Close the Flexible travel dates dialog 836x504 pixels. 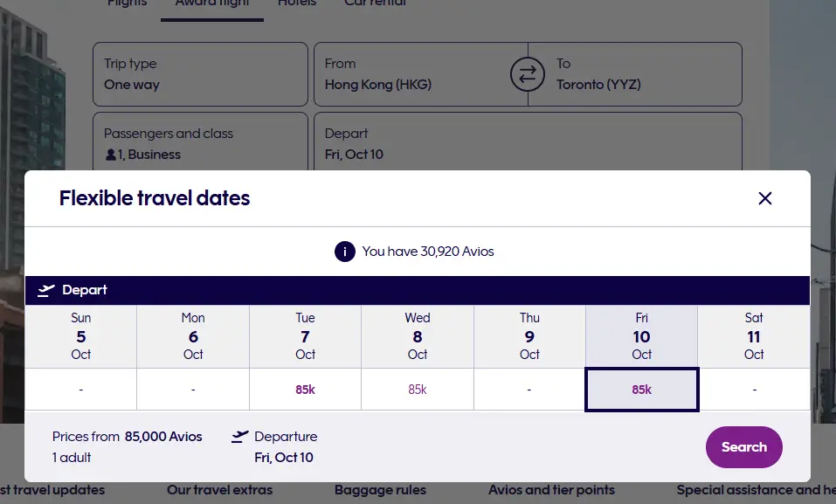[x=765, y=198]
